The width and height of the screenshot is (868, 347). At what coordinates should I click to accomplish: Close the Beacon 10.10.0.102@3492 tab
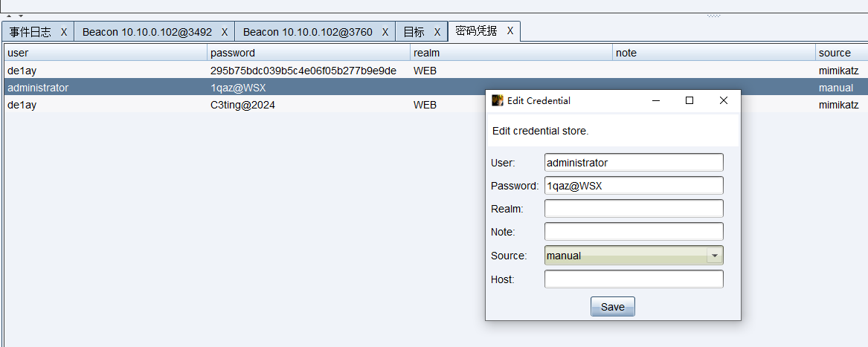(225, 32)
